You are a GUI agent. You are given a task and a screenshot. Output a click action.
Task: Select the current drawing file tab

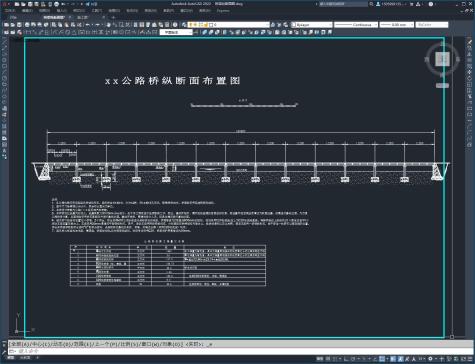(54, 17)
